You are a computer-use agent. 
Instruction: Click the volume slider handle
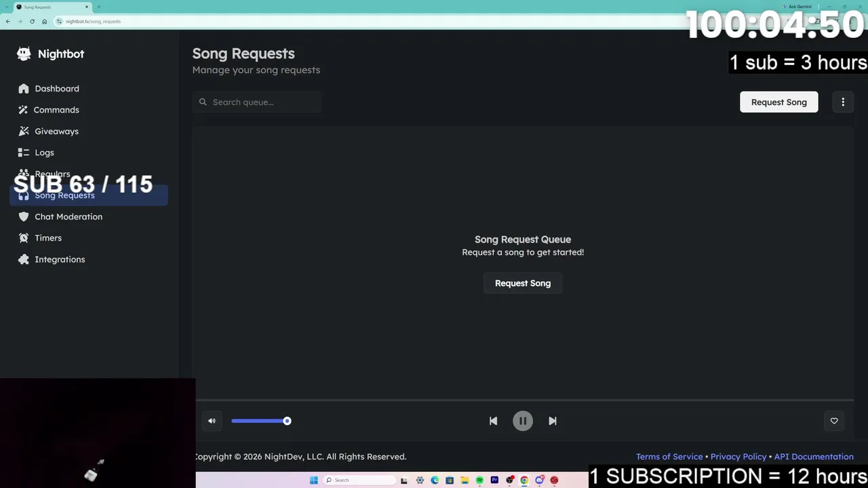pyautogui.click(x=287, y=421)
